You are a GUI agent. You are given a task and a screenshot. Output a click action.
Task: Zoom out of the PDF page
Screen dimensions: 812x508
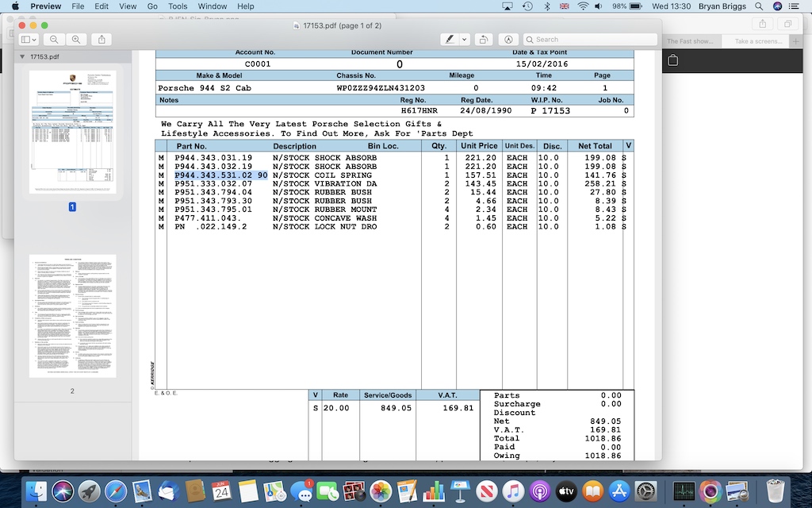tap(54, 40)
